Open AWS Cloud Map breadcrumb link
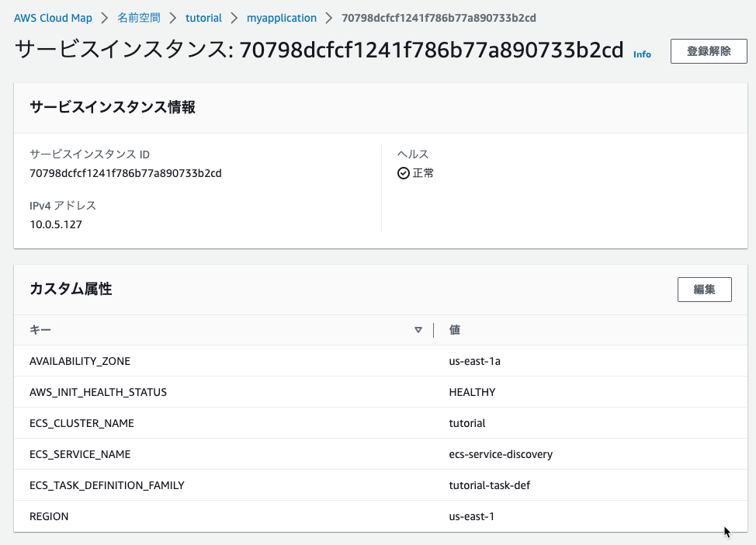 [53, 19]
